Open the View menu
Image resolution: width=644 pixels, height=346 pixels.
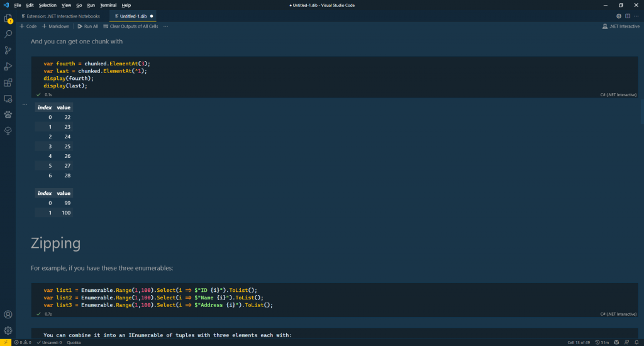[x=66, y=5]
